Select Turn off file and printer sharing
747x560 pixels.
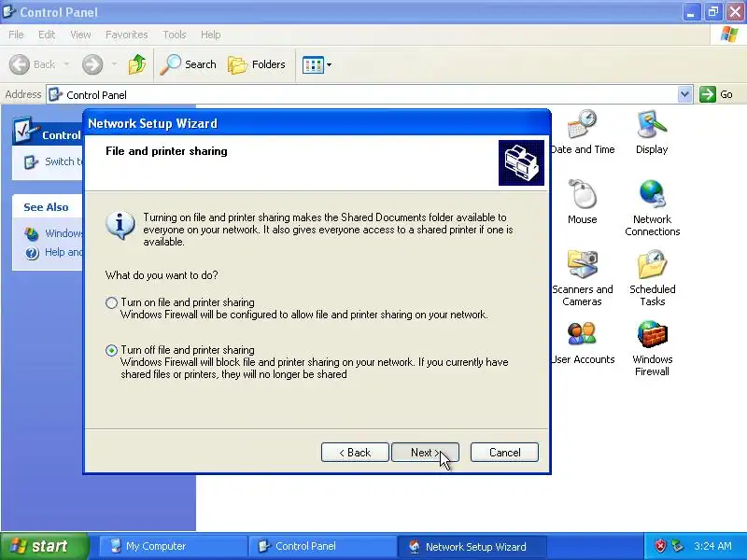click(111, 351)
